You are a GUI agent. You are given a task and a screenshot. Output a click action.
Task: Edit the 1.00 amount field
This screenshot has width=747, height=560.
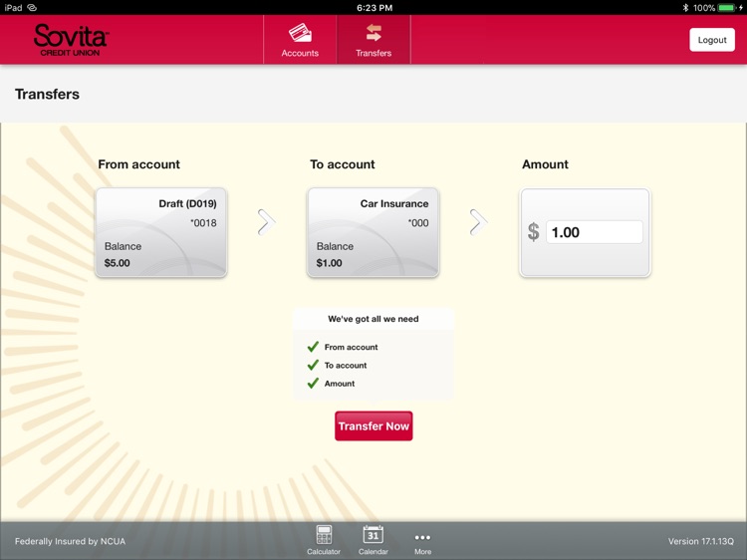click(x=594, y=232)
